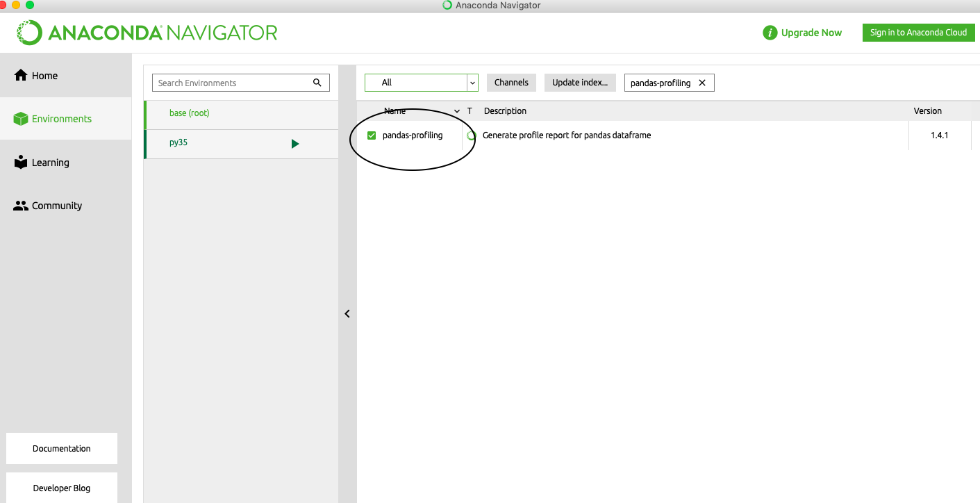Open the Documentation button

point(62,448)
